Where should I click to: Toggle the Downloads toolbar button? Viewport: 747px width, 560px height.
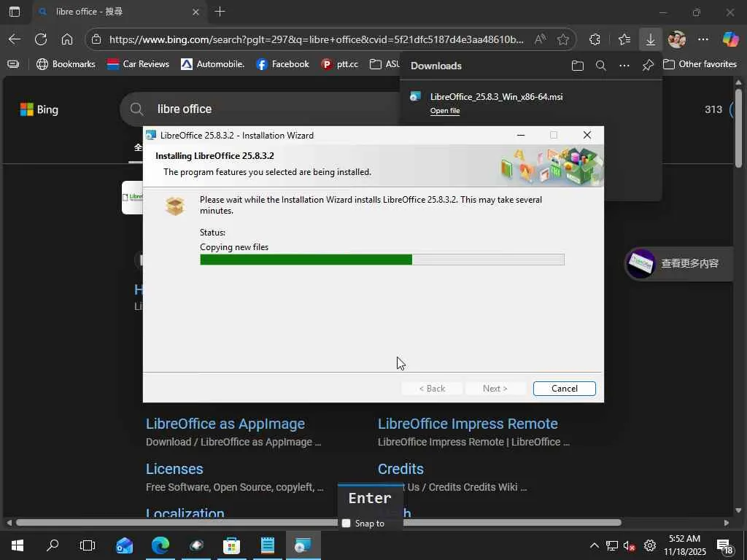[x=650, y=39]
